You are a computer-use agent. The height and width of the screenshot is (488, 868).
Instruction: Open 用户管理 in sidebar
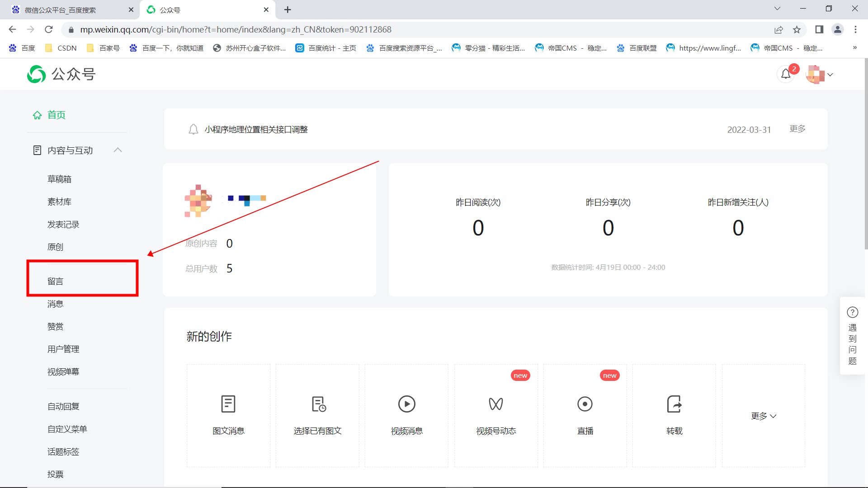click(x=63, y=349)
